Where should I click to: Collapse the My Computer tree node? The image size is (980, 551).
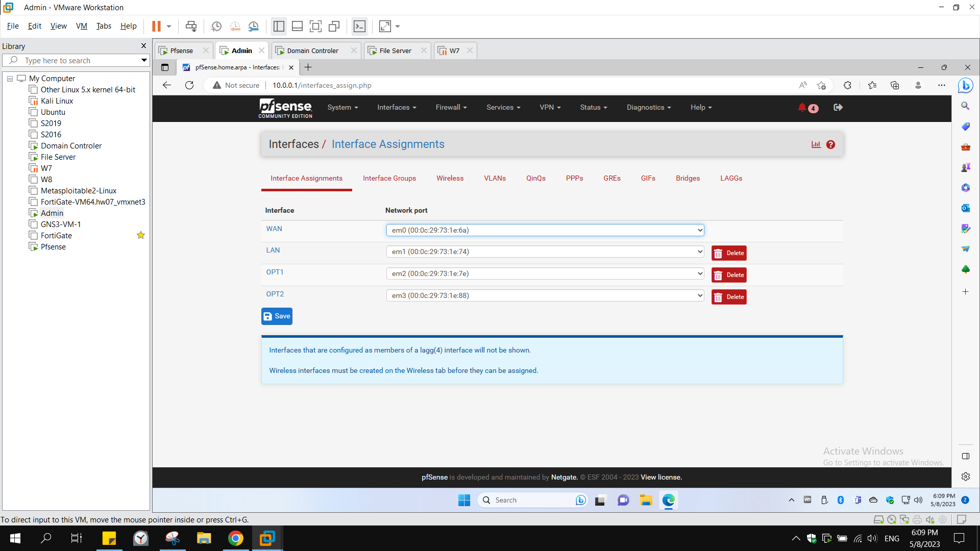pos(9,78)
